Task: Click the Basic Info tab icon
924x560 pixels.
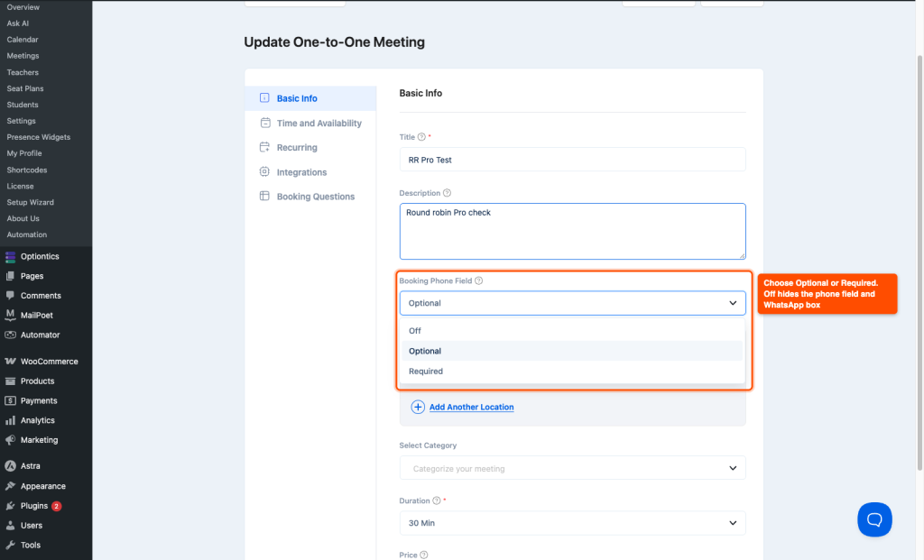Action: pyautogui.click(x=264, y=97)
